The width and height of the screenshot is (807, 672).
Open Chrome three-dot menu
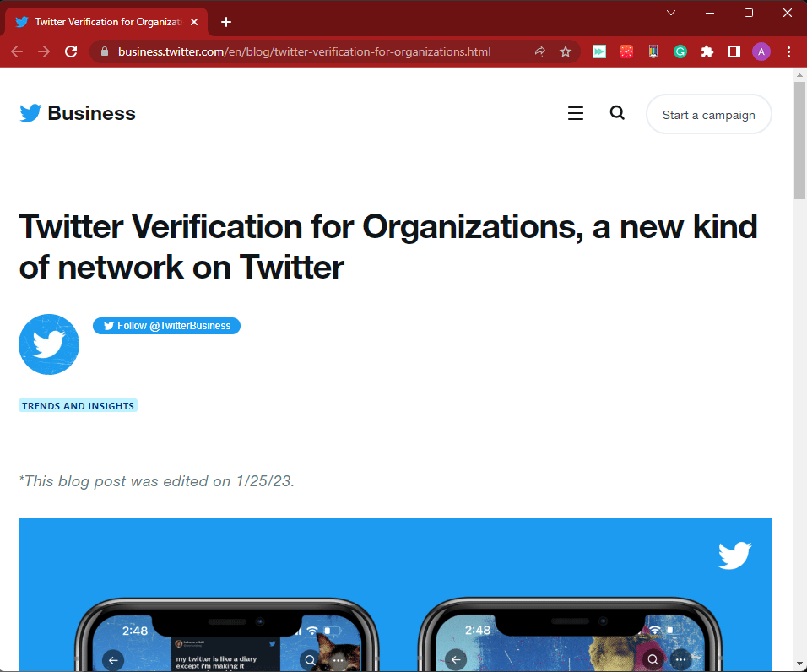pos(788,51)
